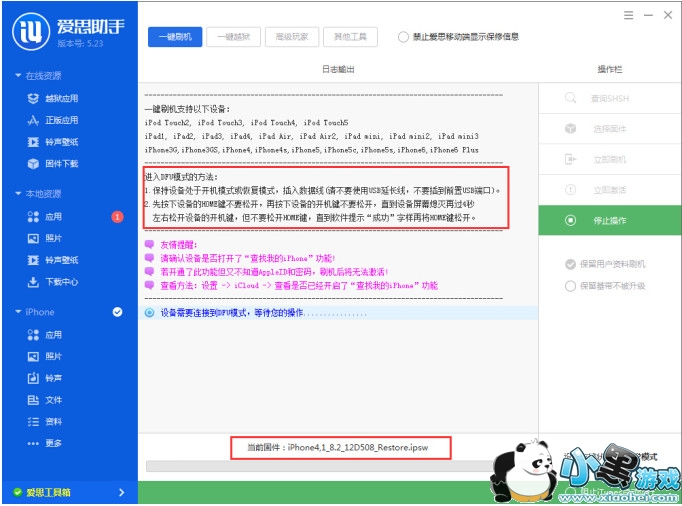This screenshot has height=506, width=682.
Task: Open 正版应用 App Store icon
Action: point(33,120)
